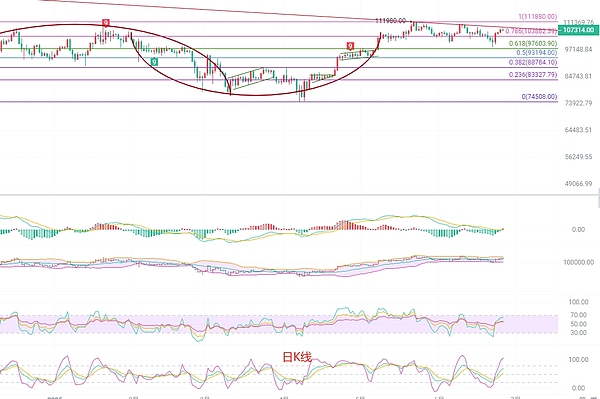Click the 64483.51 value on price scale
This screenshot has width=600, height=399.
coord(578,130)
